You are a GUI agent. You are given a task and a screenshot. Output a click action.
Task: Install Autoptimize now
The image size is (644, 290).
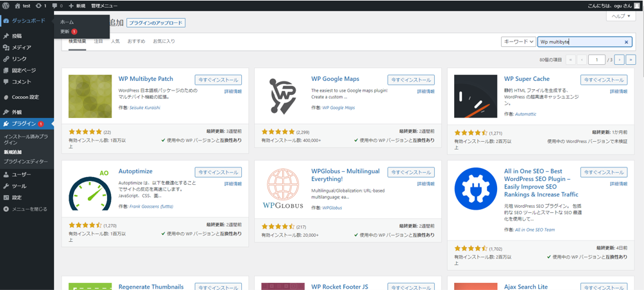pyautogui.click(x=218, y=172)
